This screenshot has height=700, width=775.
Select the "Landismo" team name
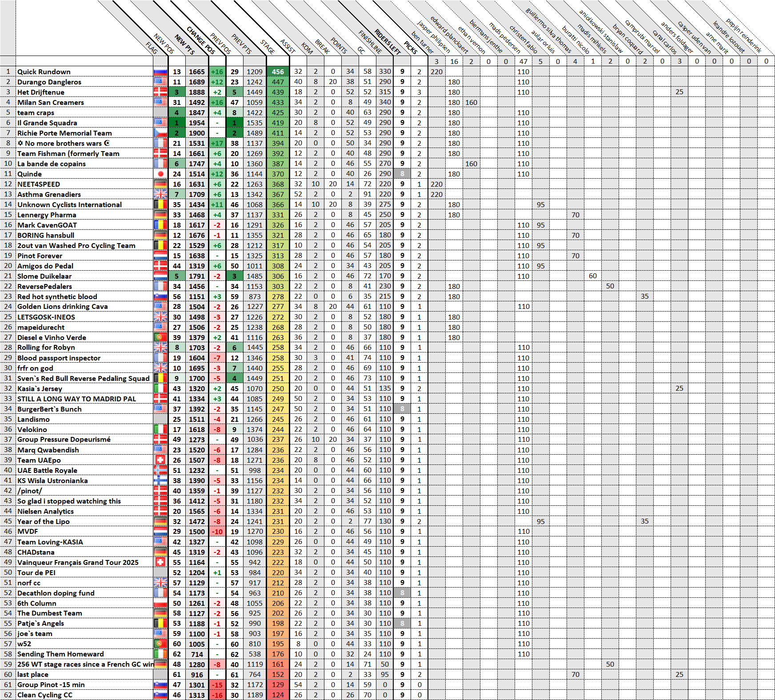[33, 419]
